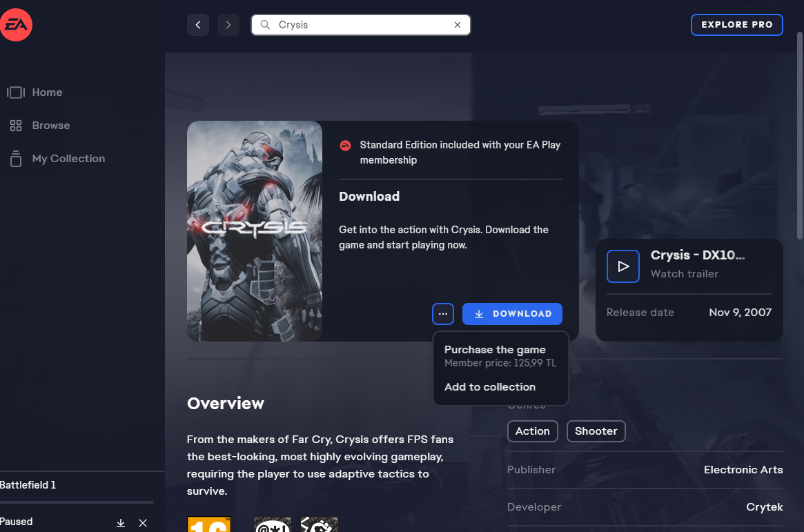Click the age rating 16 badge
Screen dimensions: 804x532
(x=209, y=524)
